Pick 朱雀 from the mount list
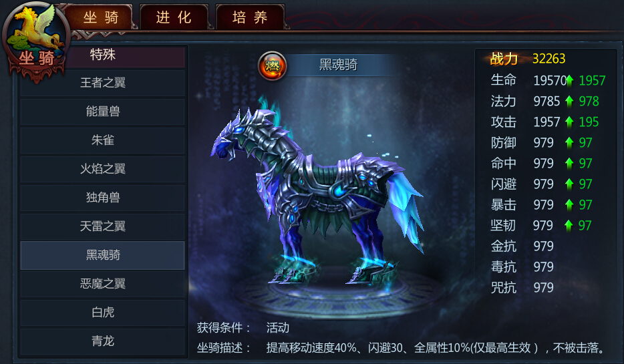Viewport: 624px width, 364px height. coord(103,140)
